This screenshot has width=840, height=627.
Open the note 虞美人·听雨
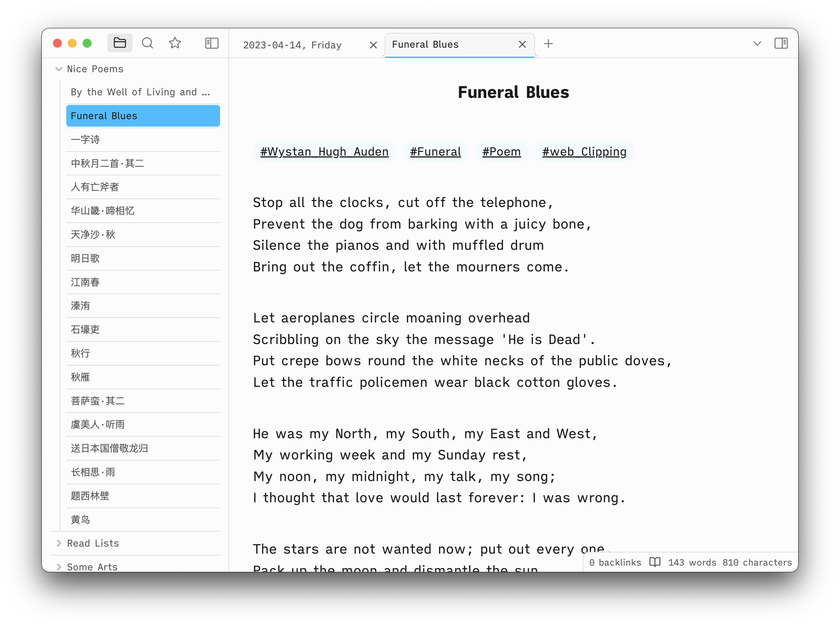pyautogui.click(x=143, y=425)
